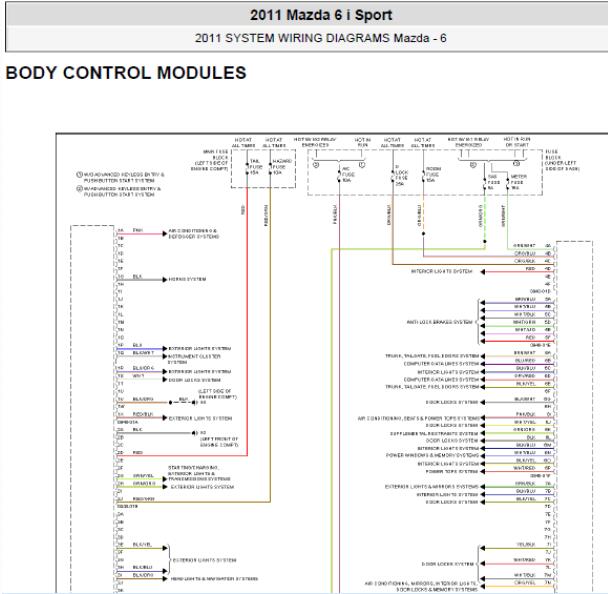Click 'MAIN FUSE BLOCK' engine compartment note
The width and height of the screenshot is (608, 594).
209,160
